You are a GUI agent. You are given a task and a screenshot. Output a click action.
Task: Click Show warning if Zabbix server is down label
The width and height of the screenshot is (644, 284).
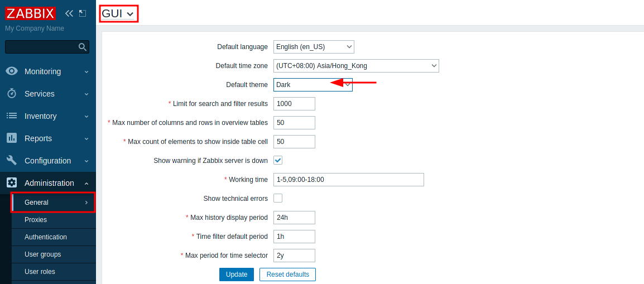click(211, 161)
